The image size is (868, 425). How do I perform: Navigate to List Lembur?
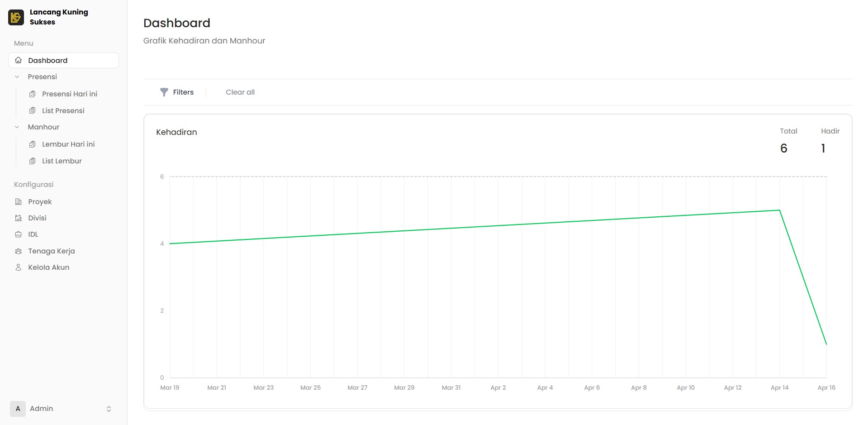(x=62, y=161)
